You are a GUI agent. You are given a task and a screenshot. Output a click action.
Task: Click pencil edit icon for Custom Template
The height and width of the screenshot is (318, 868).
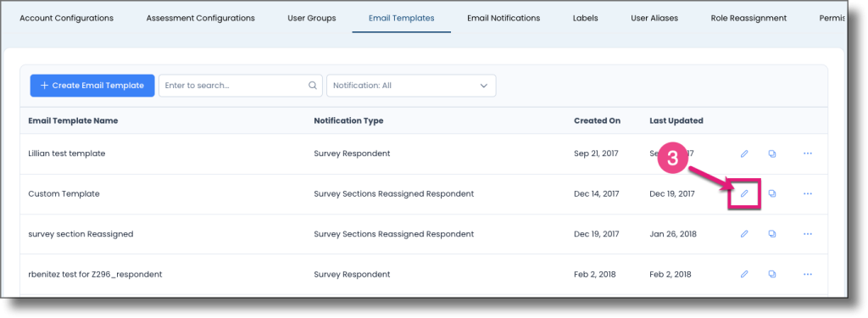click(x=744, y=193)
